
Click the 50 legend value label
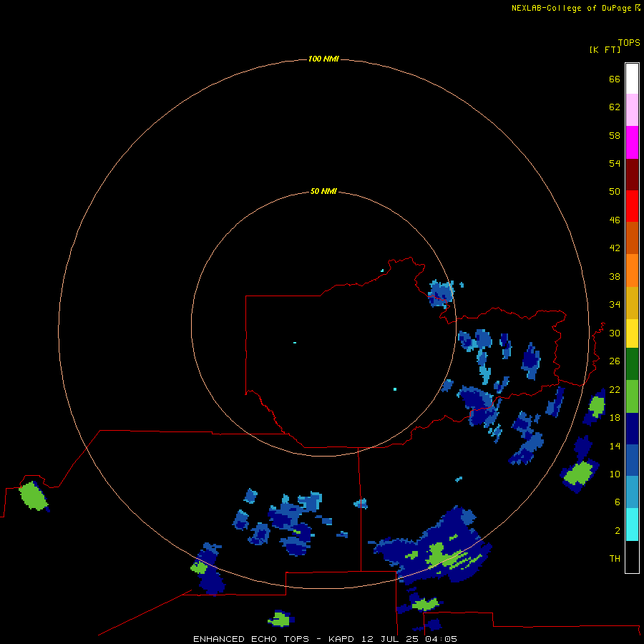tap(615, 192)
